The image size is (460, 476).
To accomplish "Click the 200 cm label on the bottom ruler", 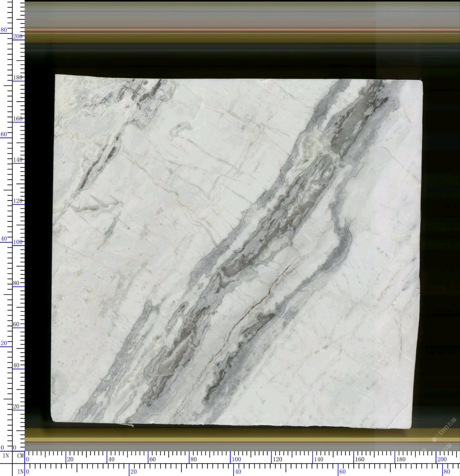I will tap(442, 459).
